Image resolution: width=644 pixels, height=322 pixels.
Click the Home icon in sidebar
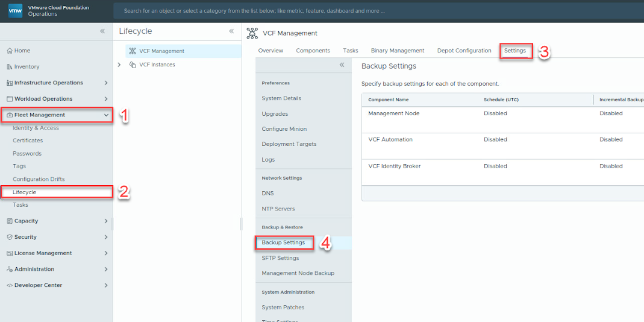(x=9, y=51)
